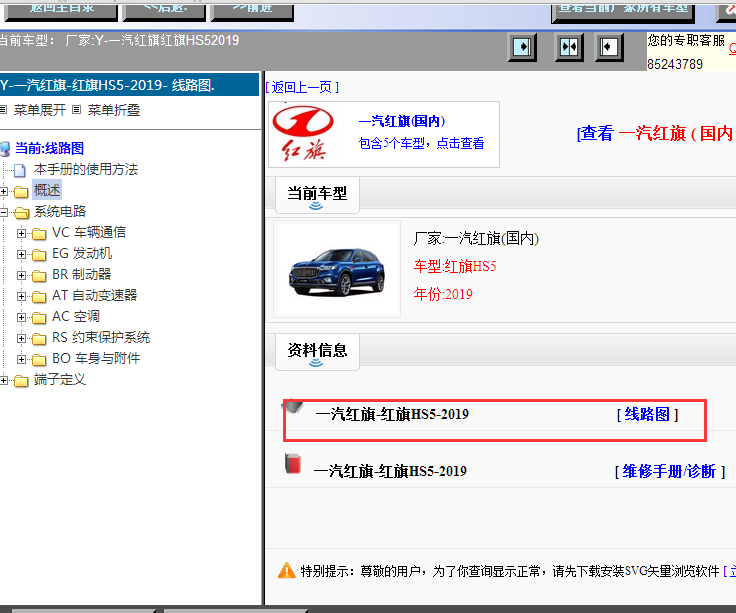Screen dimensions: 736x613
Task: Open the 维修手册/诊断 link
Action: (670, 471)
